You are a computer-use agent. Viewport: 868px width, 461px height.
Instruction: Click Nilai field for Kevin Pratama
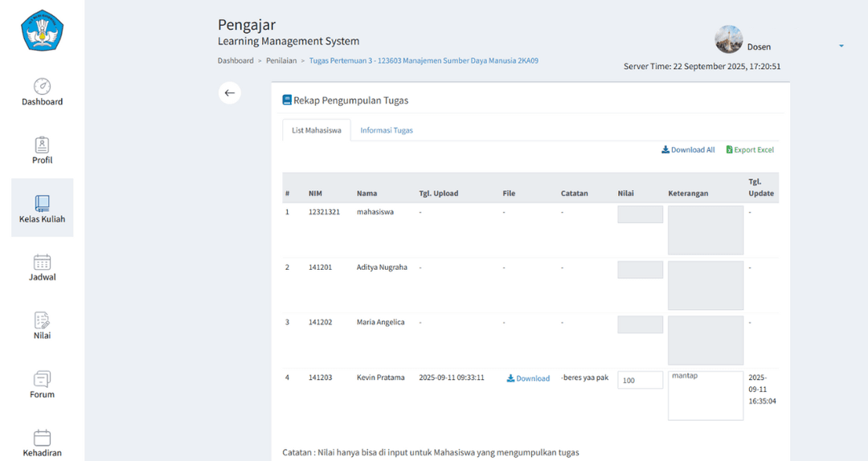[x=640, y=380]
